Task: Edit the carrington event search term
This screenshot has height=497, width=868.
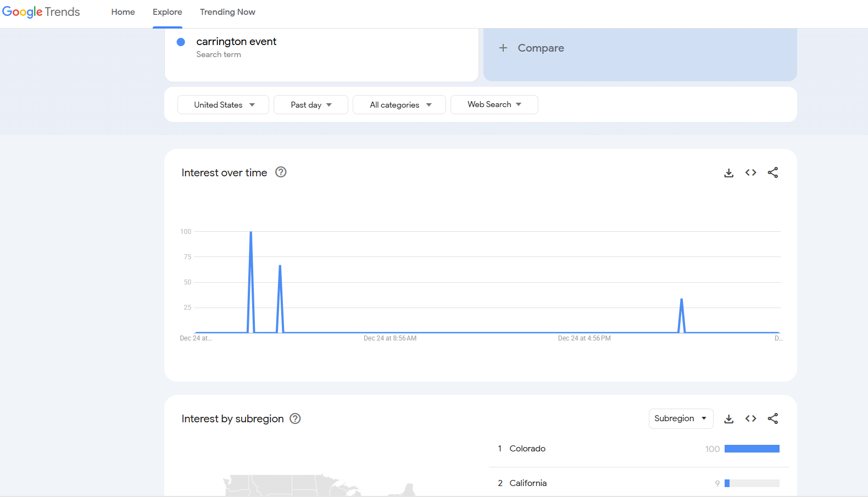Action: [x=236, y=42]
